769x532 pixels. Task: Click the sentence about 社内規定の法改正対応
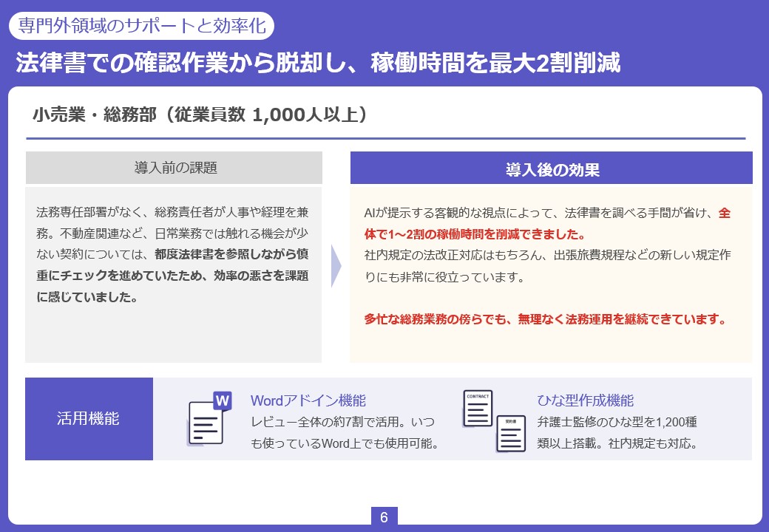coord(547,256)
